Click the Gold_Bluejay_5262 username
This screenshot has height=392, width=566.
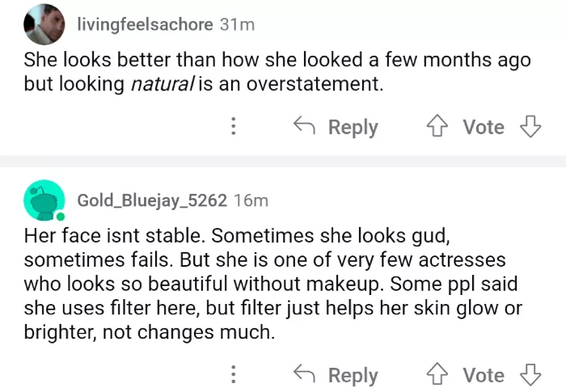pyautogui.click(x=152, y=200)
